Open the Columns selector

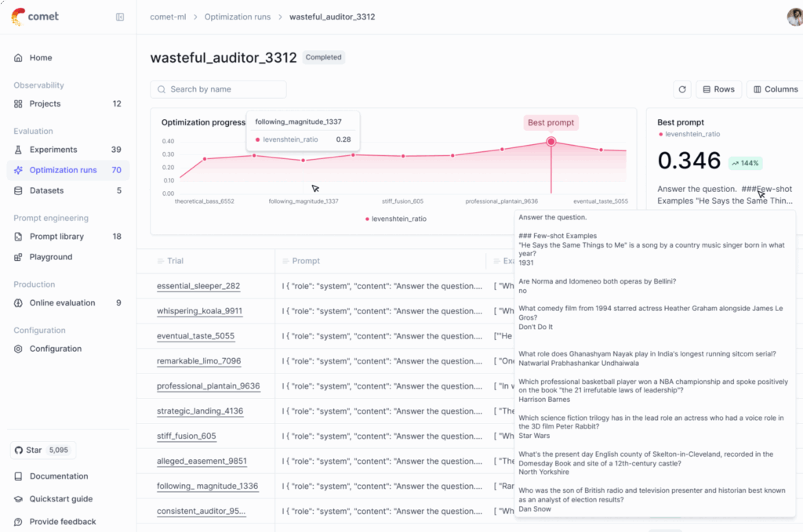[775, 89]
